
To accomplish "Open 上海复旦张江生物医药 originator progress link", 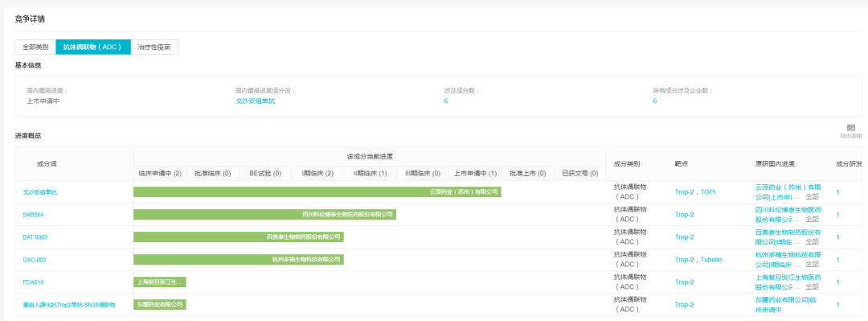I will click(788, 282).
